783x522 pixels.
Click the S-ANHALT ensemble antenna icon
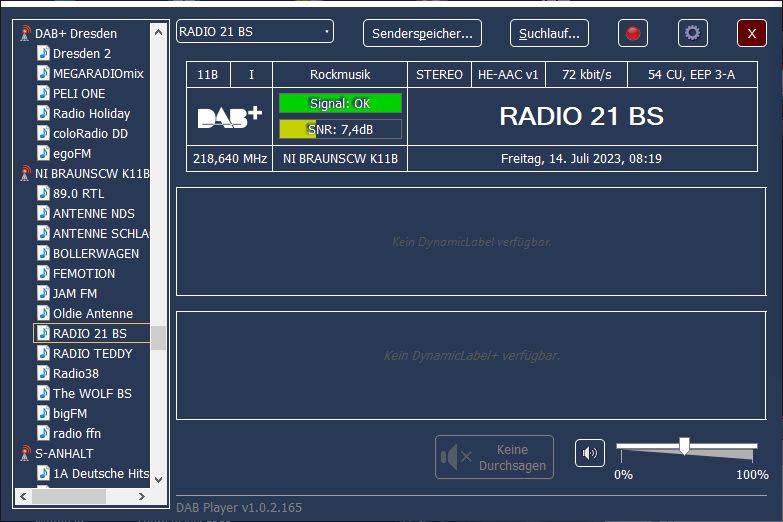tap(25, 453)
